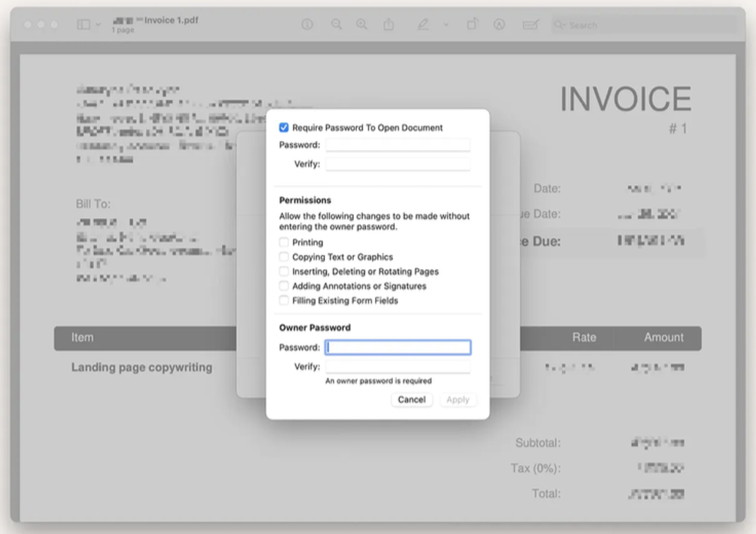Click the Tax (0%): label

(x=535, y=469)
